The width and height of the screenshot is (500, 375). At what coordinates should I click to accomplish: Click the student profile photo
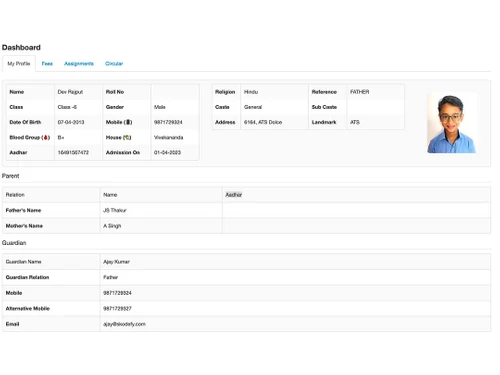tap(451, 123)
